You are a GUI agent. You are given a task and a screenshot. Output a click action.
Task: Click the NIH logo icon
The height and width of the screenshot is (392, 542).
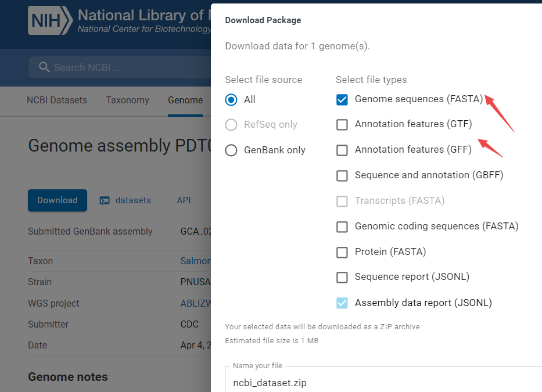point(50,21)
